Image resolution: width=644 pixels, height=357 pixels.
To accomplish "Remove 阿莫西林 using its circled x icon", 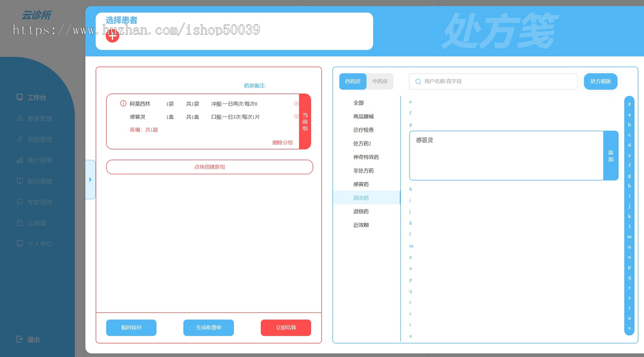I will pos(296,104).
